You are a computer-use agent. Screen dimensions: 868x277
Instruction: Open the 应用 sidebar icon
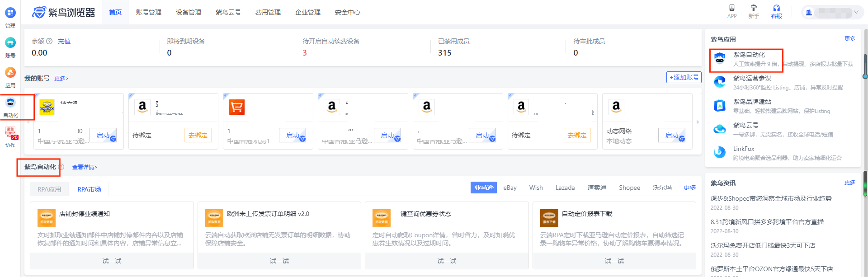point(10,72)
